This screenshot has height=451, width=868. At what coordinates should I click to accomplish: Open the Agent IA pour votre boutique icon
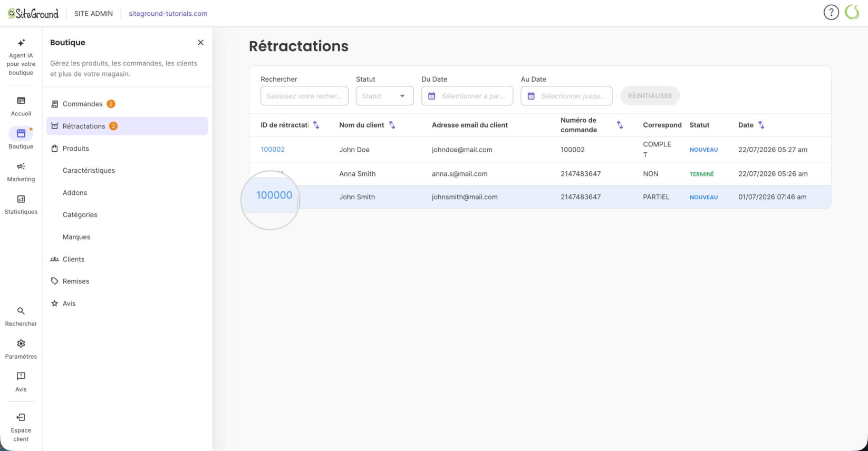(x=21, y=43)
